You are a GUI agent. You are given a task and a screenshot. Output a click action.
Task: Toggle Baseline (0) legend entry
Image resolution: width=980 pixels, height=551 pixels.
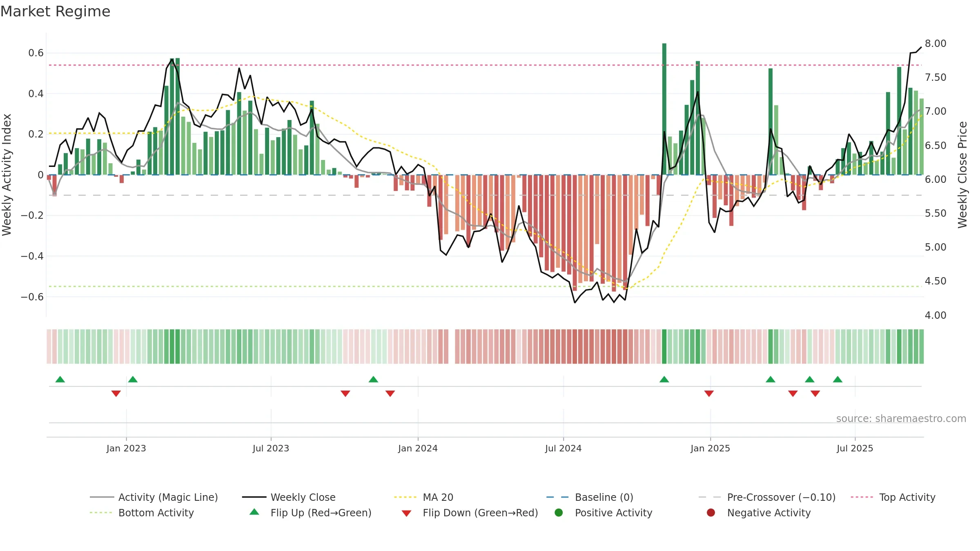[x=590, y=497]
